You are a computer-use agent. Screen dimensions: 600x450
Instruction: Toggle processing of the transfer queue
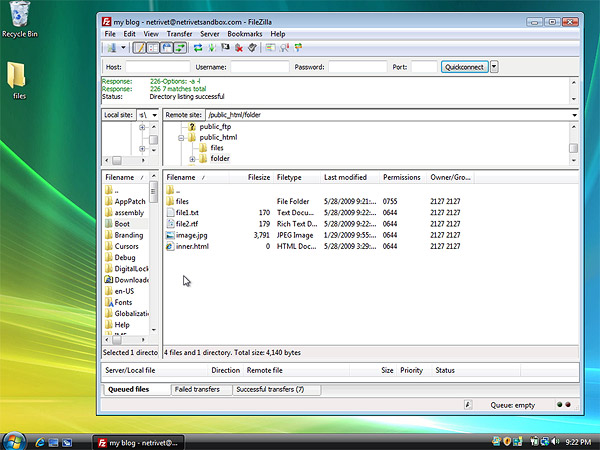pos(212,48)
